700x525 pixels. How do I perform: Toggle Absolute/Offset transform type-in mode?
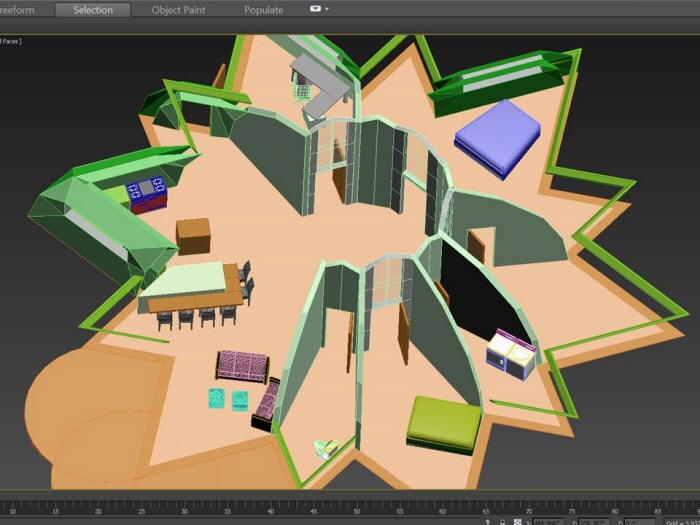[x=518, y=520]
